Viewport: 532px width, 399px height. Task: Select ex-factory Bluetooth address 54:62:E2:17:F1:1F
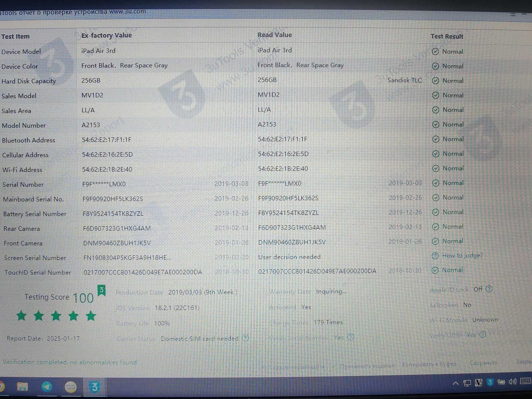coord(106,140)
